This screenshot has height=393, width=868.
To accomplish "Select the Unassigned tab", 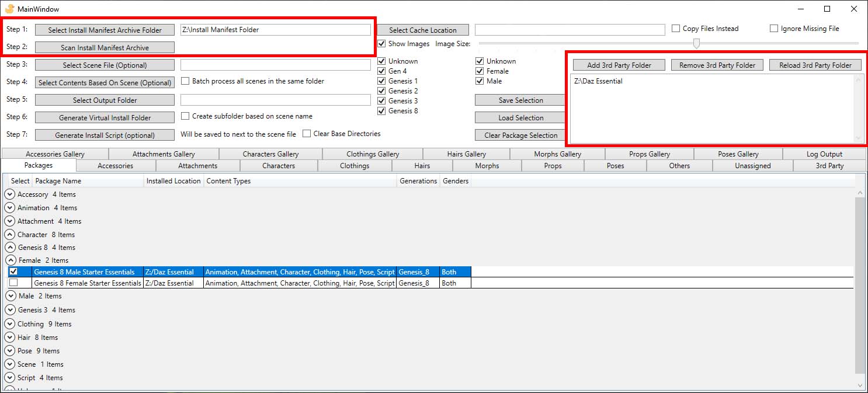I will click(x=752, y=166).
